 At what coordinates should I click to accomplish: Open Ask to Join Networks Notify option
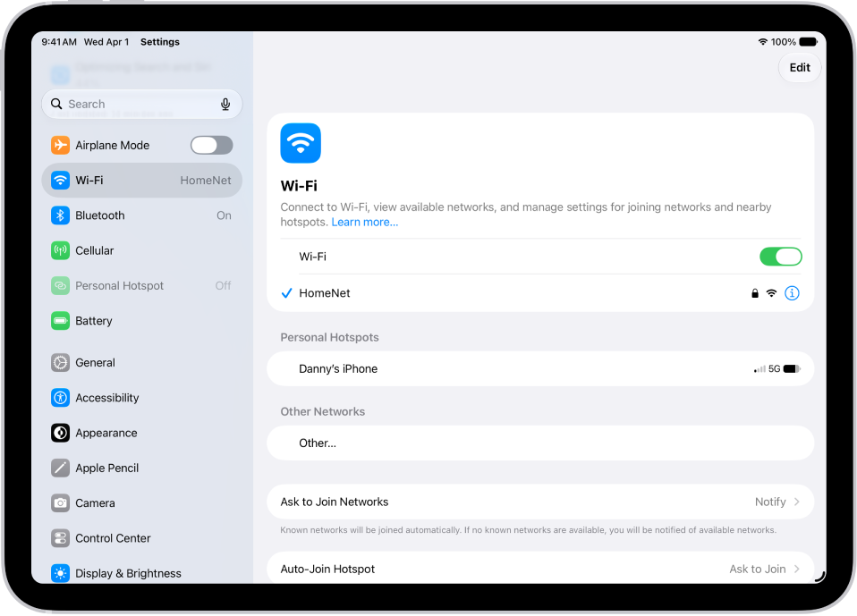(x=770, y=502)
